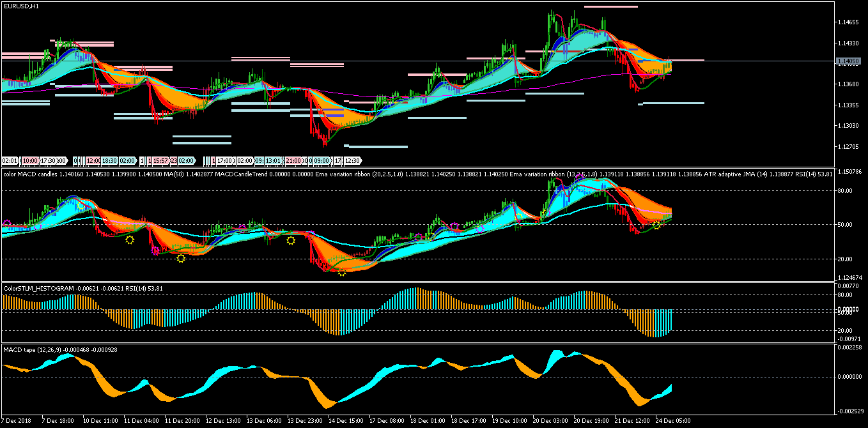Select the 09:00 event time flag
Image resolution: width=868 pixels, height=428 pixels.
[322, 160]
